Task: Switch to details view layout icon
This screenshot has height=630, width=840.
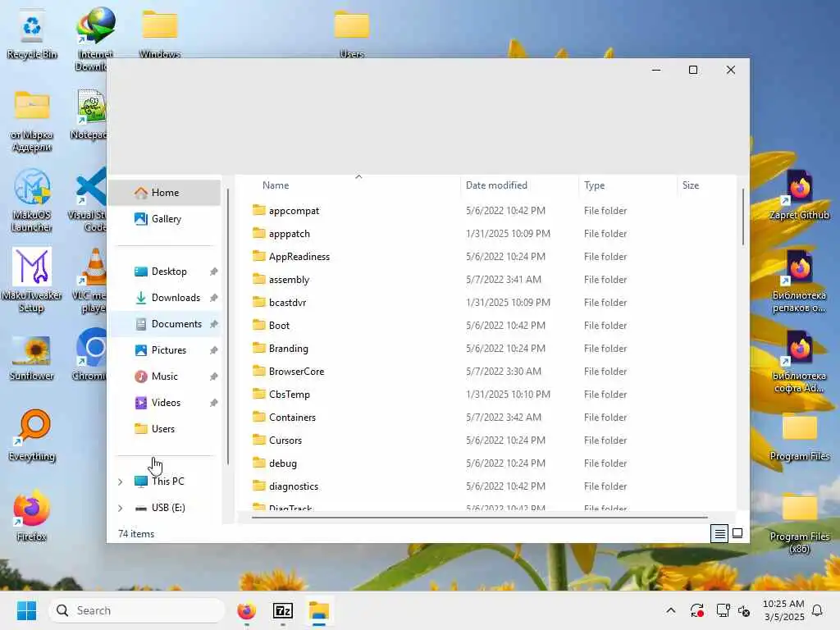Action: (719, 533)
